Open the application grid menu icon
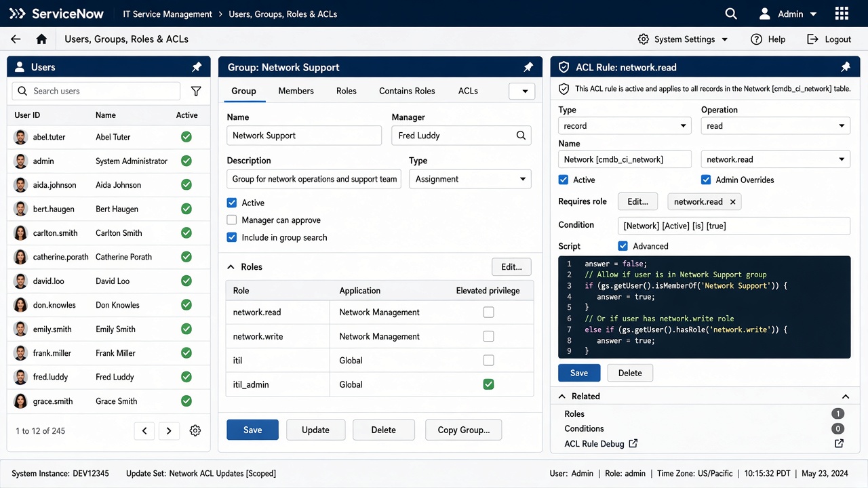Viewport: 868px width, 488px height. click(x=842, y=14)
